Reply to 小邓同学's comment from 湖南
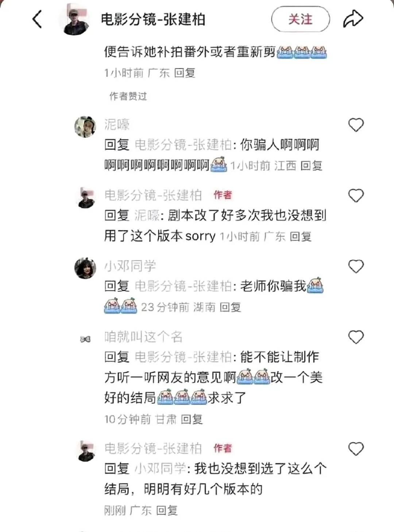This screenshot has height=532, width=394. coord(230,307)
